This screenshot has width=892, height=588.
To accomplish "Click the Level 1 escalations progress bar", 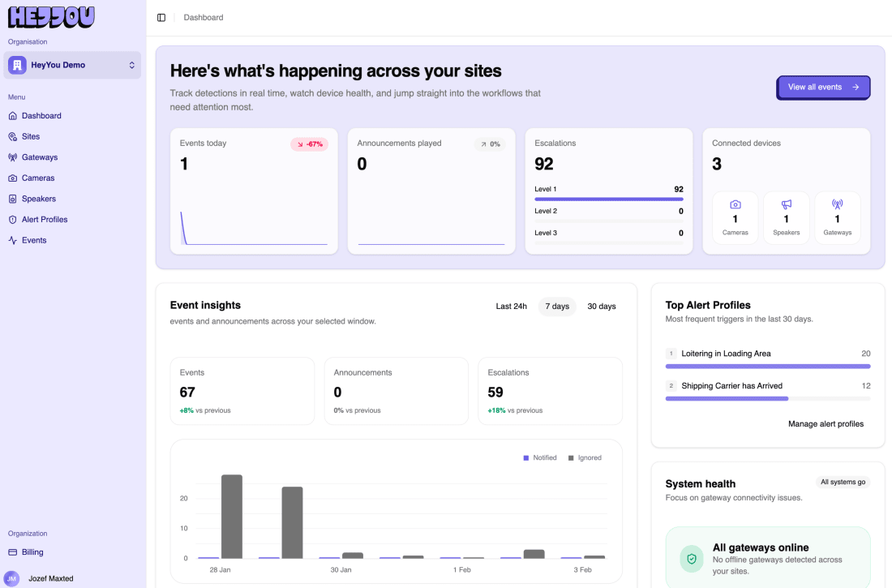I will click(x=609, y=200).
